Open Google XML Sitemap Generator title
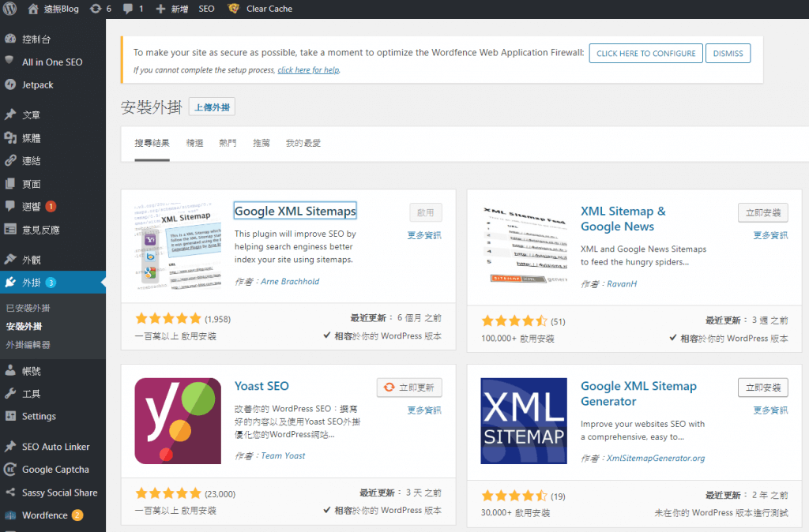This screenshot has width=809, height=532. pos(638,393)
